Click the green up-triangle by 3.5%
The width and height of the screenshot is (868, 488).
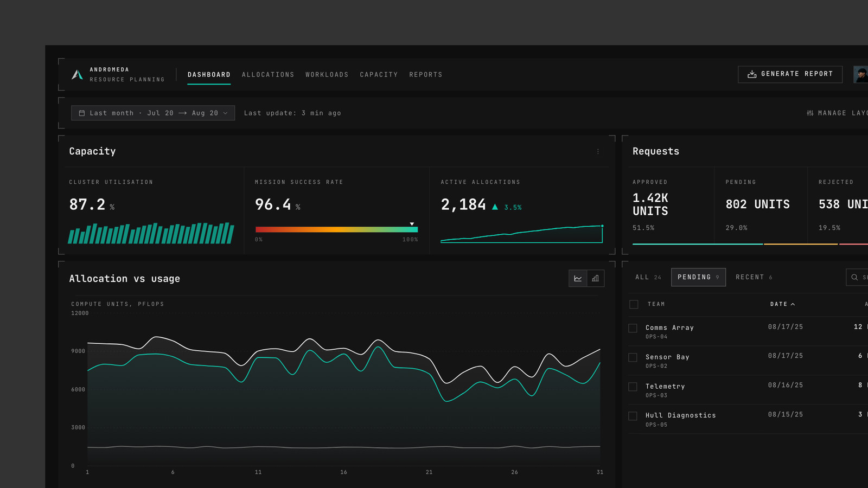pos(495,207)
